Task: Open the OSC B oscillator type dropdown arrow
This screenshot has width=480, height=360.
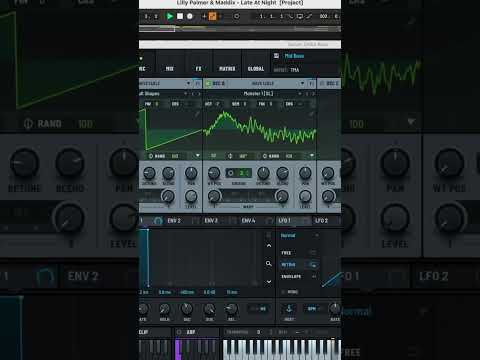Action: (302, 83)
